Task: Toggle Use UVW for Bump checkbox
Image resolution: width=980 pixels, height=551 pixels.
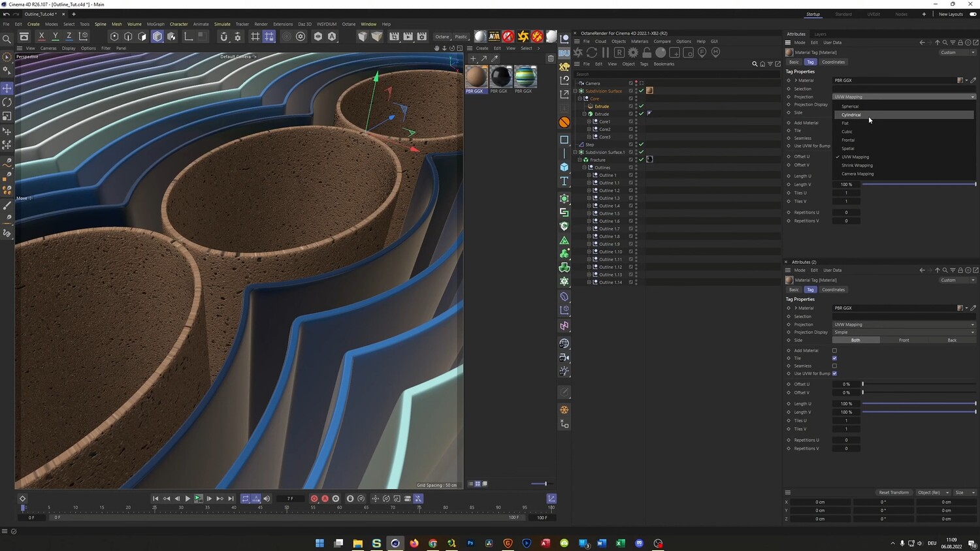Action: pos(834,373)
